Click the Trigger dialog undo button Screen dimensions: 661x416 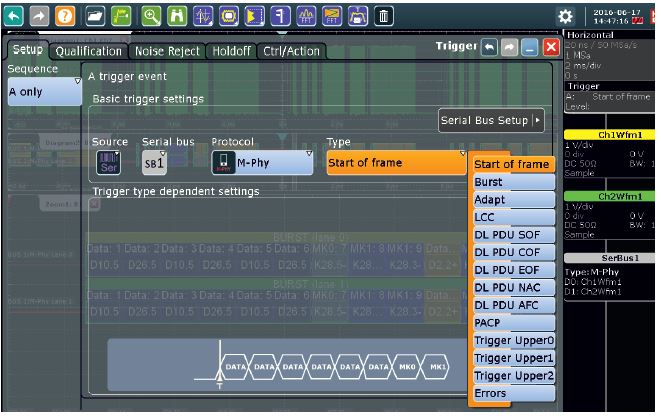point(487,48)
